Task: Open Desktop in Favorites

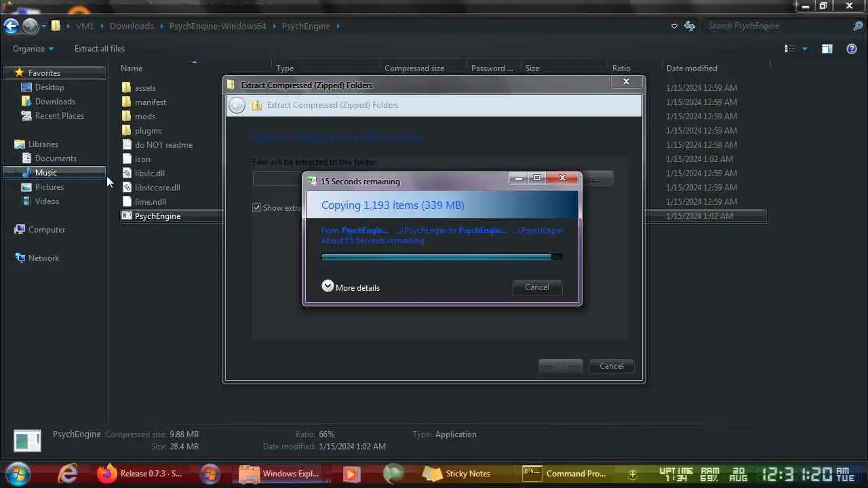Action: (50, 87)
